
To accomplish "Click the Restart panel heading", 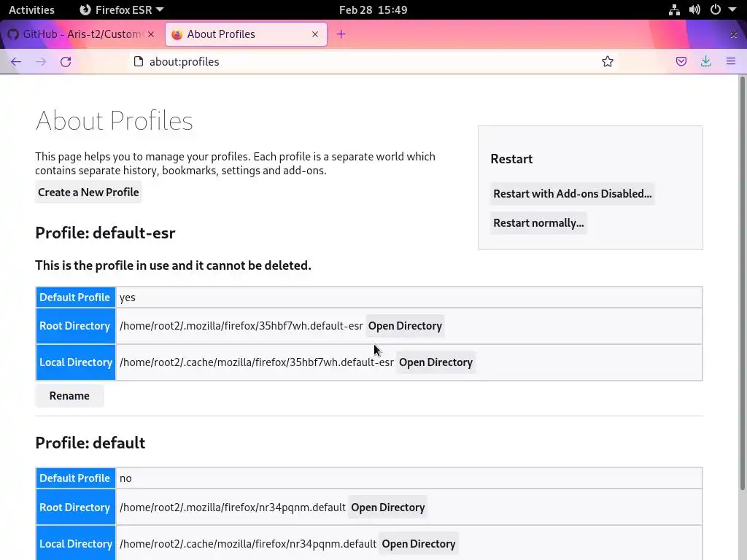I will [511, 159].
